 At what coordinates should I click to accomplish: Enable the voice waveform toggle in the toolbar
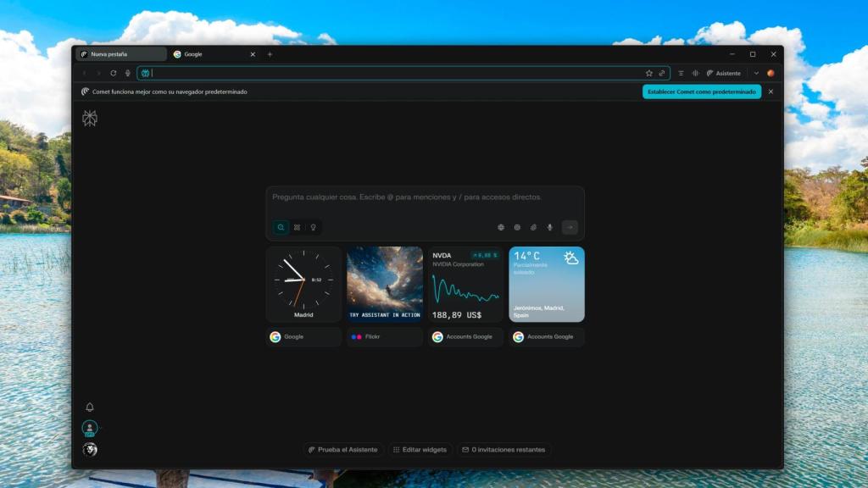pos(695,73)
